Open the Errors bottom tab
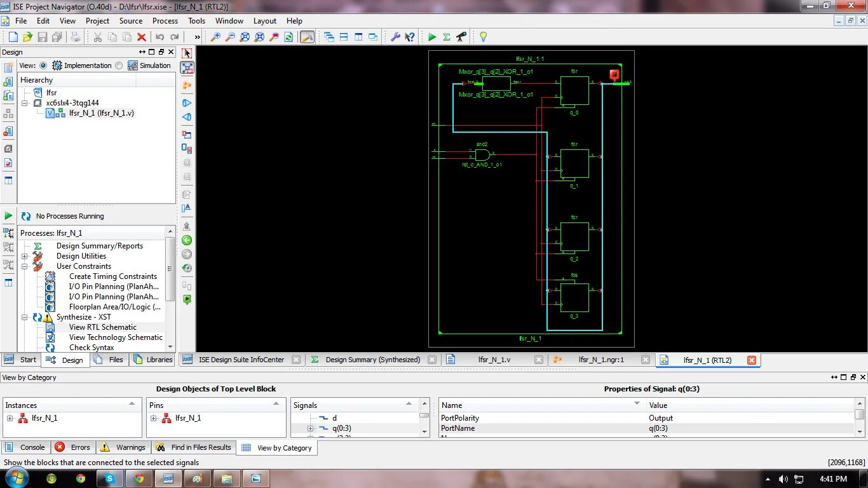Screen dimensions: 868x488 tap(74, 447)
